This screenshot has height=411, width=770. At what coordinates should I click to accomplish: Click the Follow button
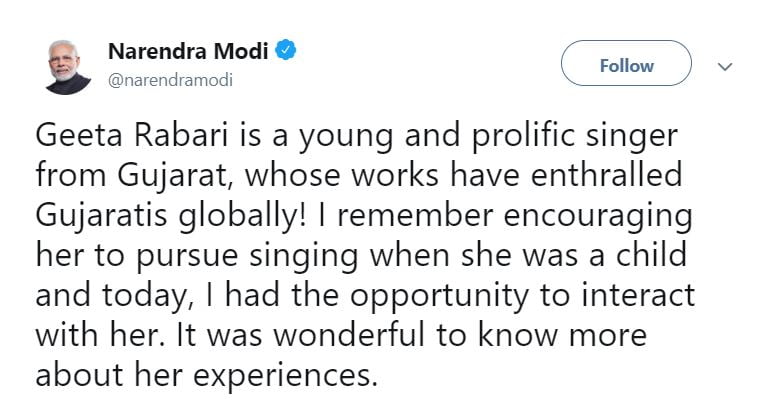626,65
